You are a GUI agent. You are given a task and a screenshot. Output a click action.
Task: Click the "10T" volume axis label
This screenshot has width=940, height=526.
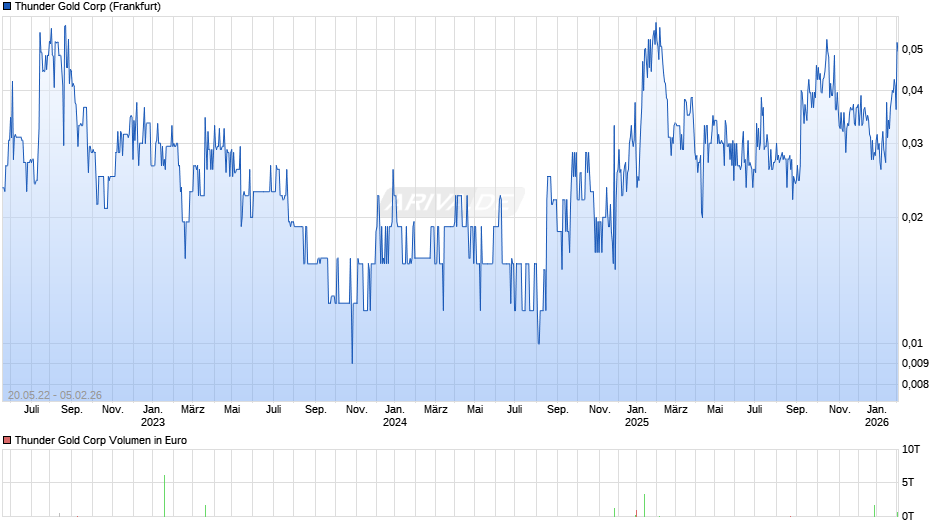[911, 449]
